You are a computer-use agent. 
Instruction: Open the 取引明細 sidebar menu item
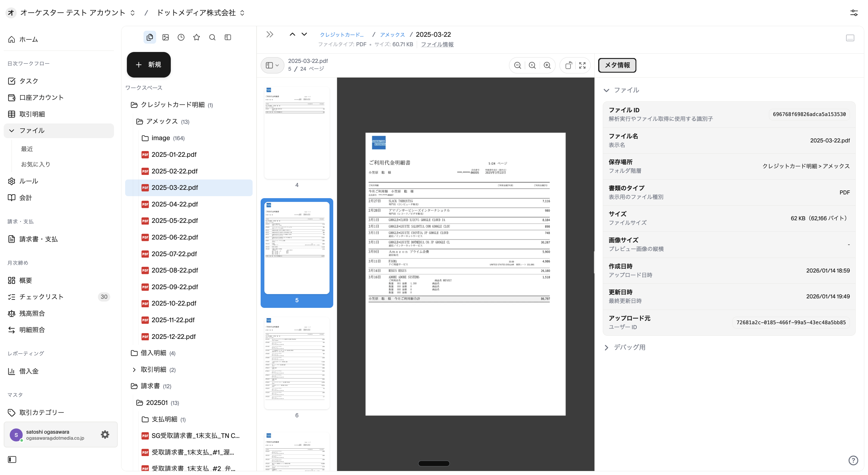click(x=32, y=114)
